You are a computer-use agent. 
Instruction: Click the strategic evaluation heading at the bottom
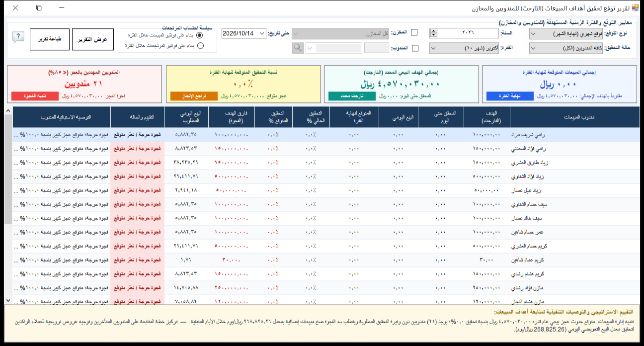click(x=564, y=312)
